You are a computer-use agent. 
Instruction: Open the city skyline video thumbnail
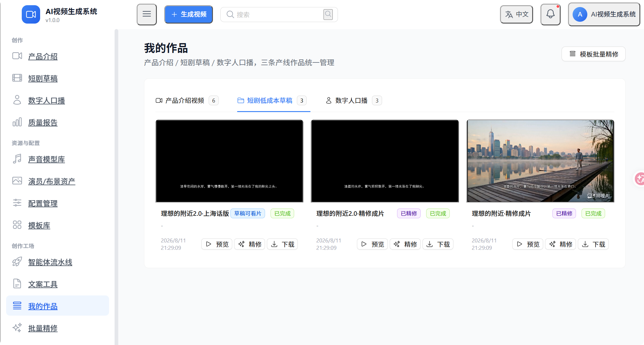(540, 161)
